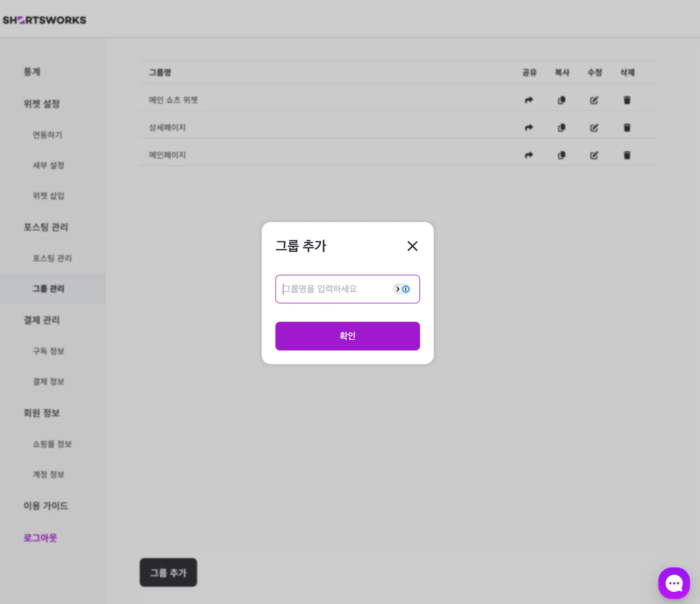The image size is (700, 604).
Task: Navigate to 쇼핑몰 정보
Action: 52,444
